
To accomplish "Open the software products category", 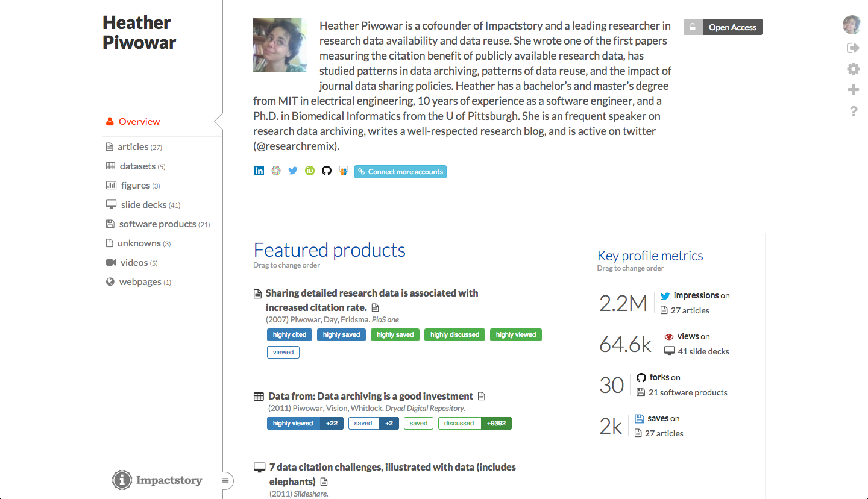I will 157,224.
